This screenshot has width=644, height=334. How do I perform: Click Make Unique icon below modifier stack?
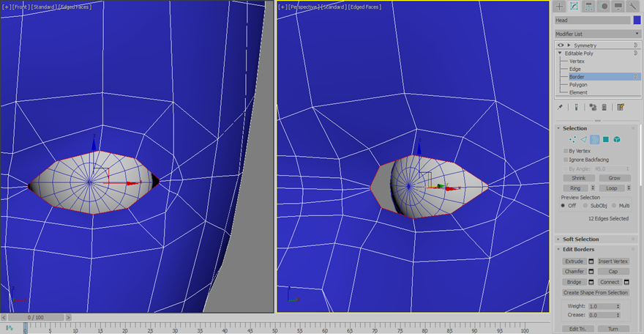coord(593,107)
